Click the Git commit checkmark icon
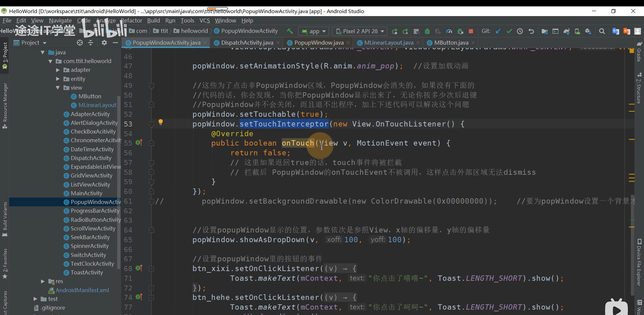The image size is (644, 315). 509,31
